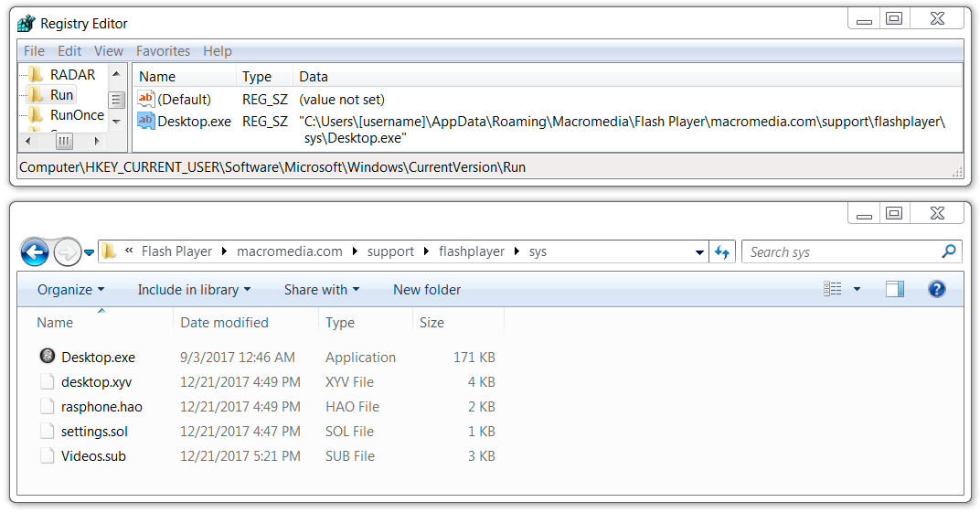Sort by the Date modified column

click(224, 323)
